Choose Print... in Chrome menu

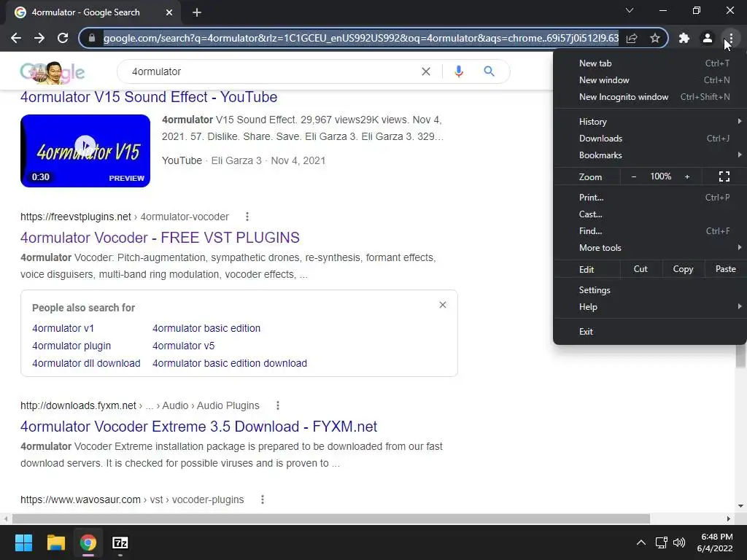(650, 197)
